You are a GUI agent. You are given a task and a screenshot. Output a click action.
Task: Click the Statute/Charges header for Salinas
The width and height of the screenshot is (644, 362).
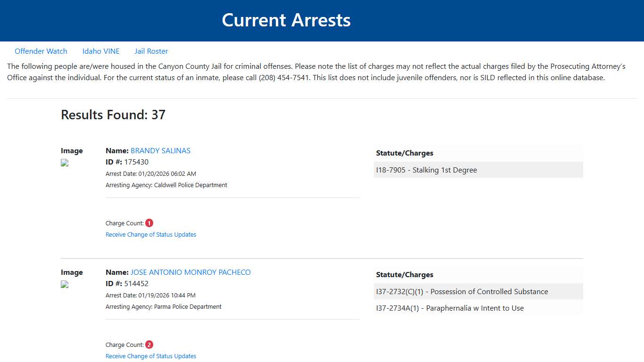pos(405,153)
